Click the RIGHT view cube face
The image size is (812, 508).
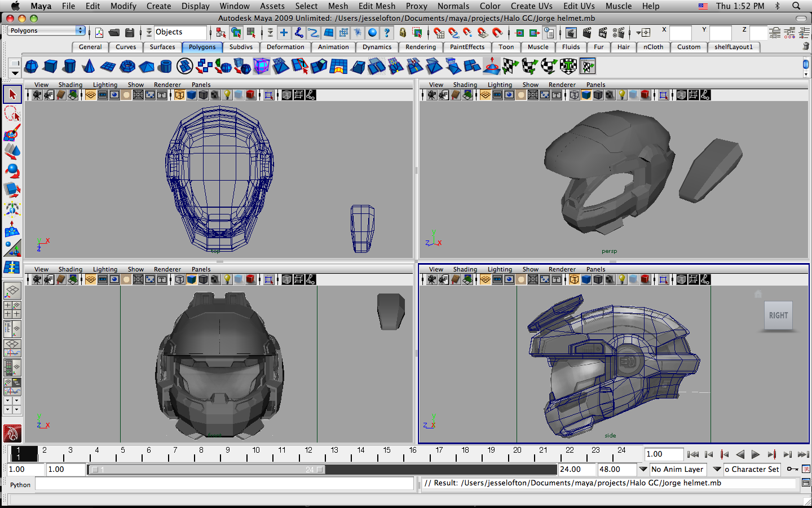(x=778, y=316)
